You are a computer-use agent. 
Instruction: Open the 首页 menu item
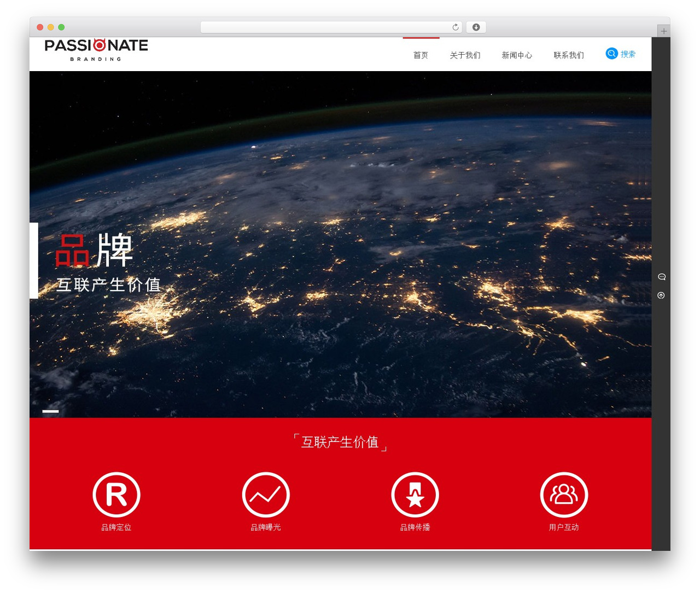click(x=421, y=55)
